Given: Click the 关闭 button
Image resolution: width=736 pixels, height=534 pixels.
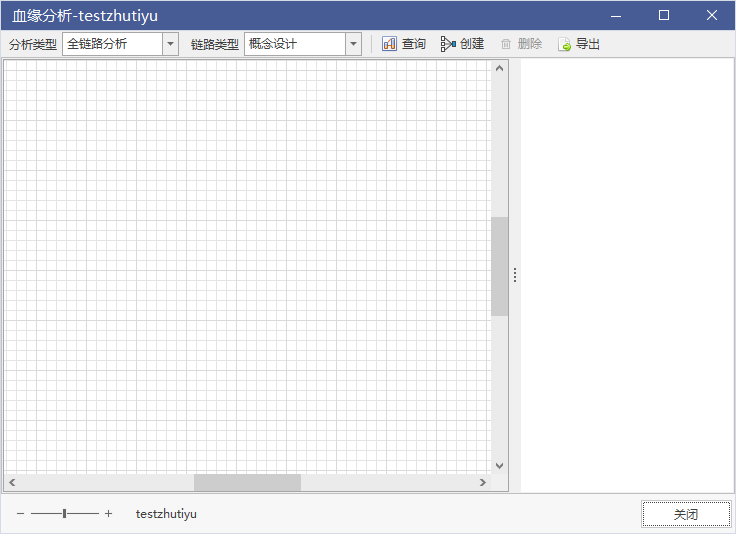Looking at the screenshot, I should coord(686,514).
